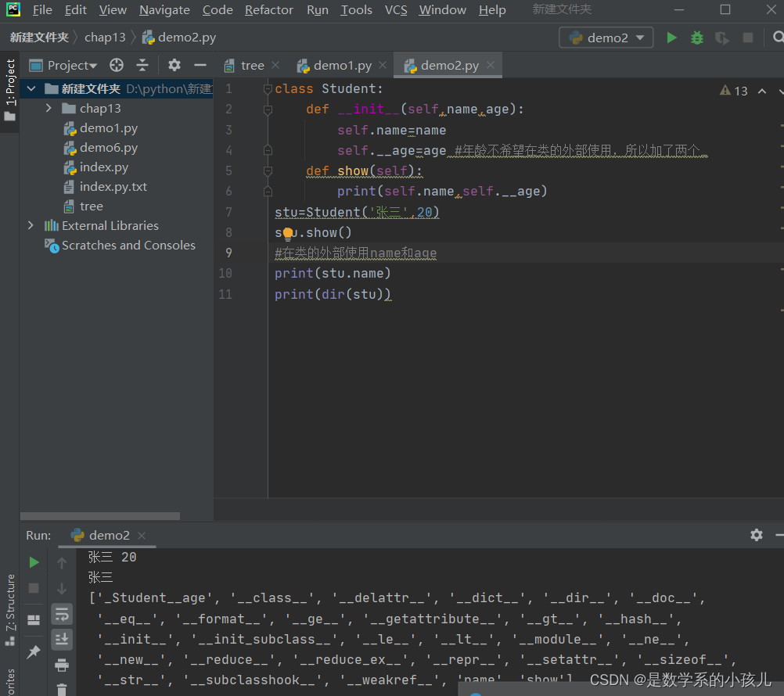
Task: Open Run panel settings gear
Action: pyautogui.click(x=757, y=535)
